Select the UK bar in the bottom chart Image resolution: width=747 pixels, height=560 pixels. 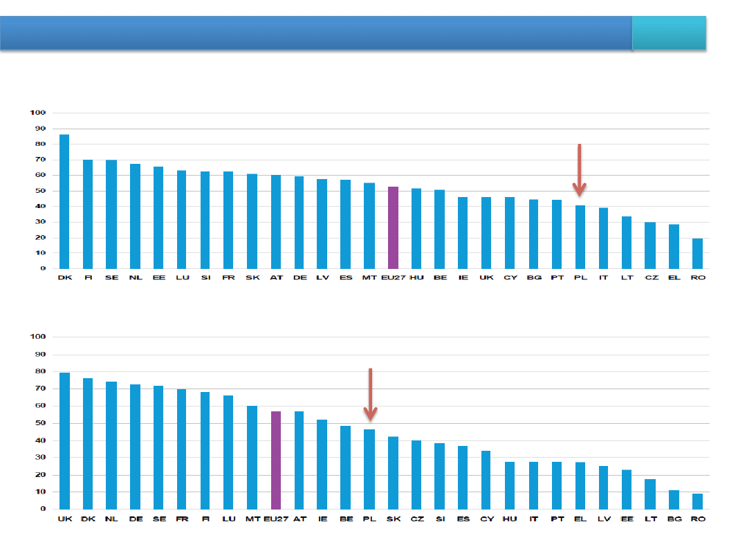64,441
